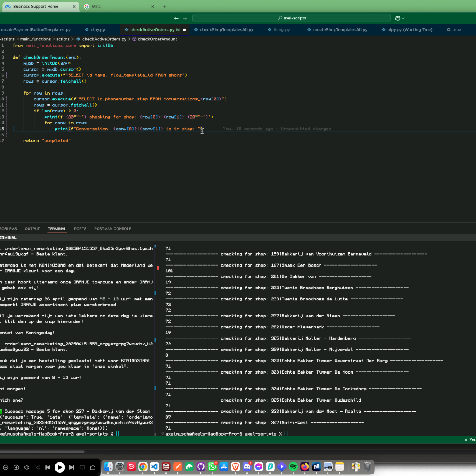Screen dimensions: 476x476
Task: Switch to the OUTPUT panel tab
Action: [x=32, y=229]
